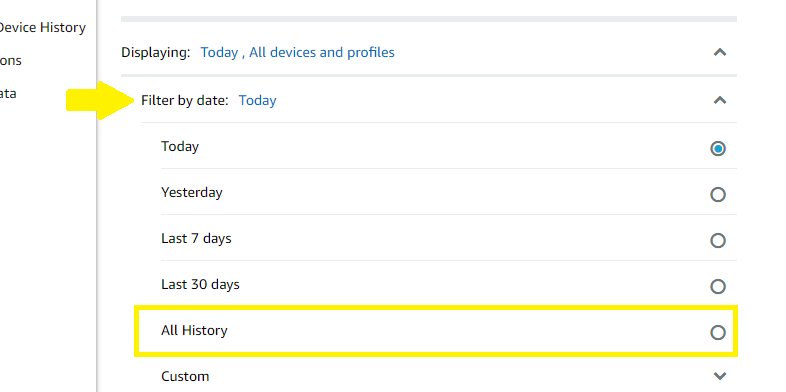The height and width of the screenshot is (392, 786).
Task: Pick the Last 30 days radio button
Action: [x=718, y=287]
